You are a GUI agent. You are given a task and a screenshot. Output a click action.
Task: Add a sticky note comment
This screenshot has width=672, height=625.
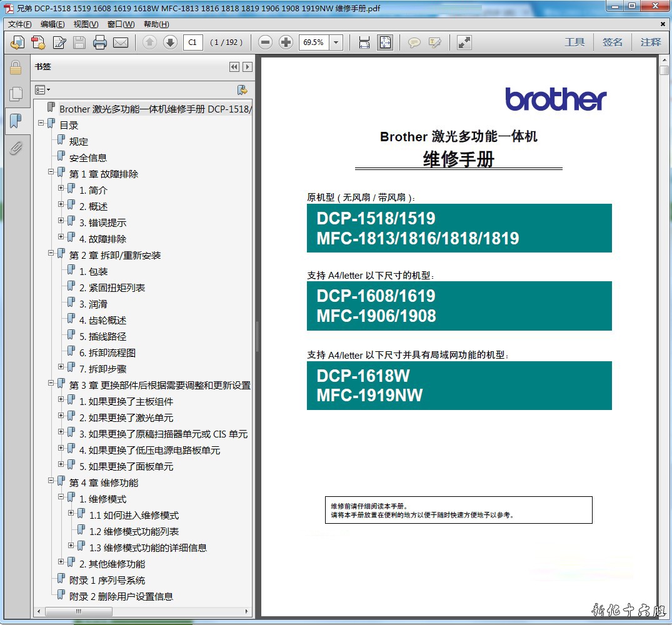click(x=414, y=42)
